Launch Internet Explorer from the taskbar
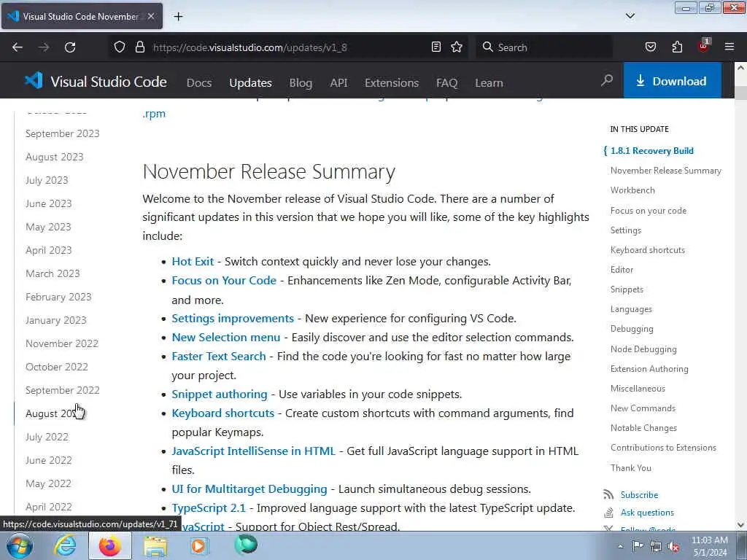This screenshot has height=560, width=747. [65, 545]
